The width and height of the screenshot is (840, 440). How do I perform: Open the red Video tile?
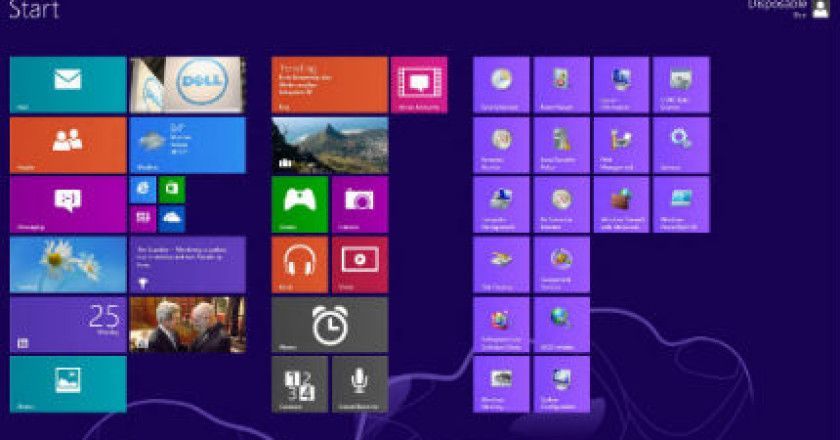(359, 265)
